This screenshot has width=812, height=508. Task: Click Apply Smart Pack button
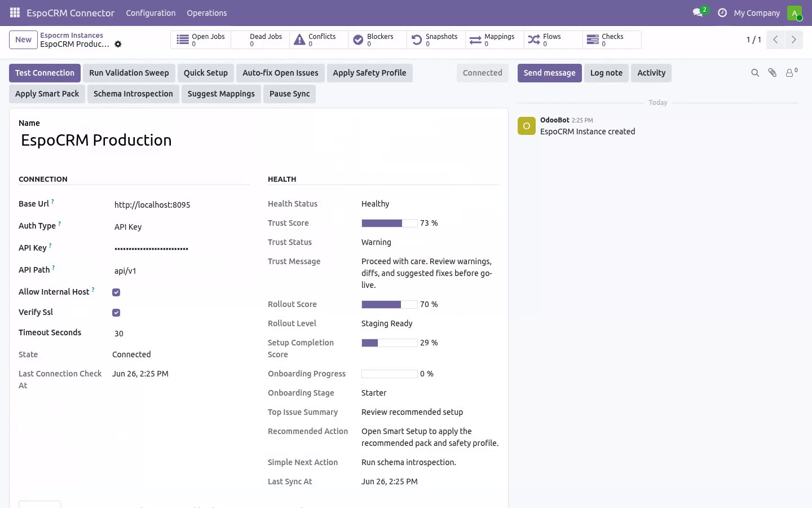(x=47, y=94)
